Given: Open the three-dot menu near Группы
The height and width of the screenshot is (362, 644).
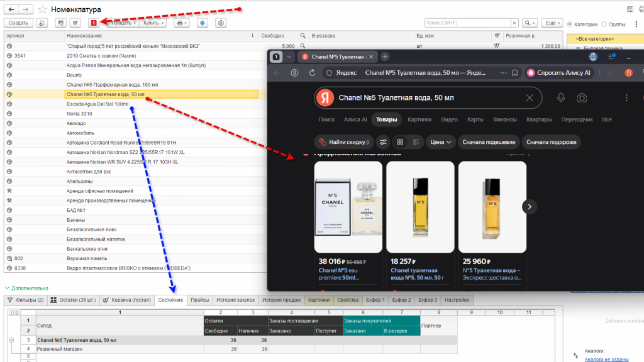Looking at the screenshot, I should [x=636, y=24].
